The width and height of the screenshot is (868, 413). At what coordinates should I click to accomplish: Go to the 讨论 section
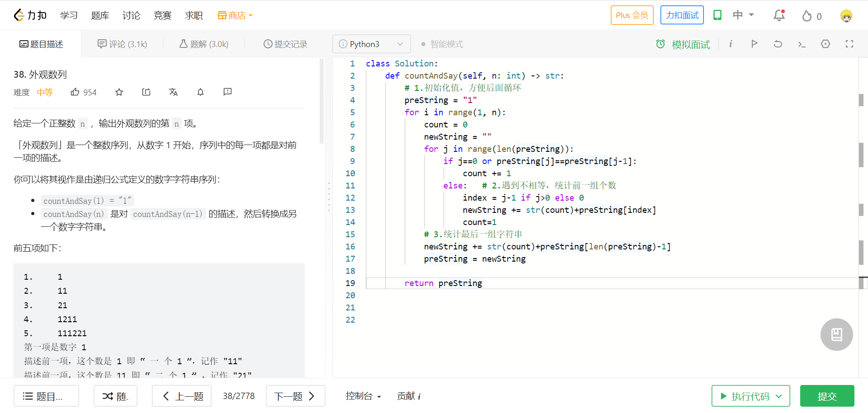pyautogui.click(x=131, y=15)
